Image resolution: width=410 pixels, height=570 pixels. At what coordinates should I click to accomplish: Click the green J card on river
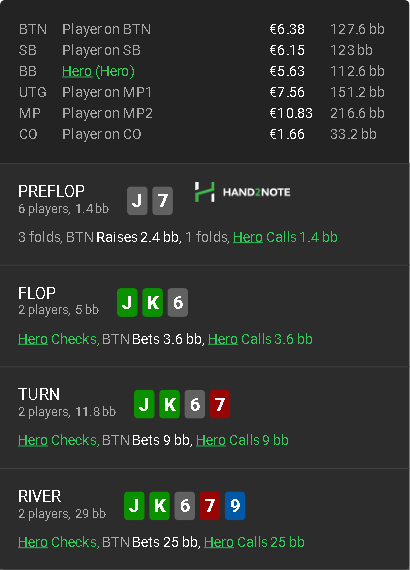(134, 506)
